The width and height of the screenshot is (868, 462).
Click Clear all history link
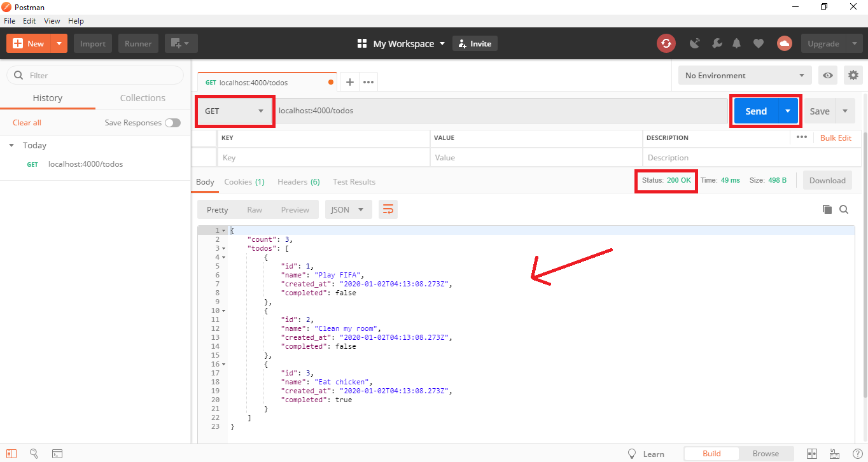tap(27, 122)
